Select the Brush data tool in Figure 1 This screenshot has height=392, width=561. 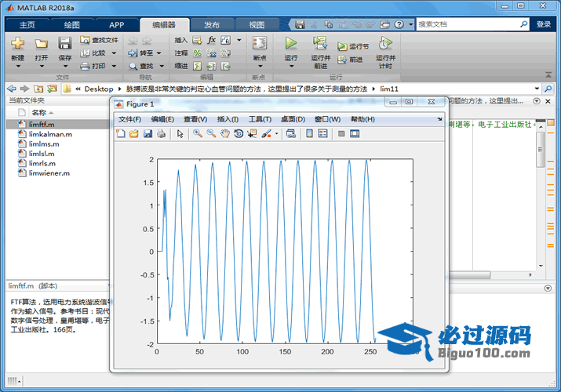[x=266, y=133]
